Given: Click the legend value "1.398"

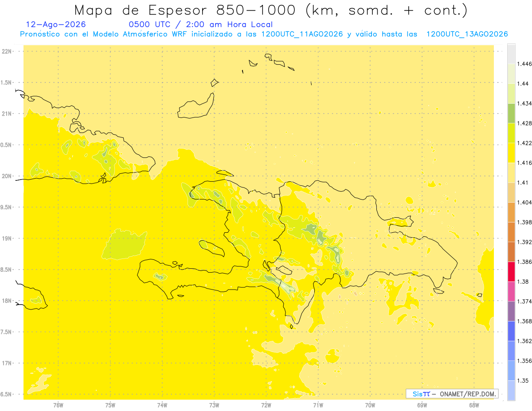Looking at the screenshot, I should click(x=524, y=222).
